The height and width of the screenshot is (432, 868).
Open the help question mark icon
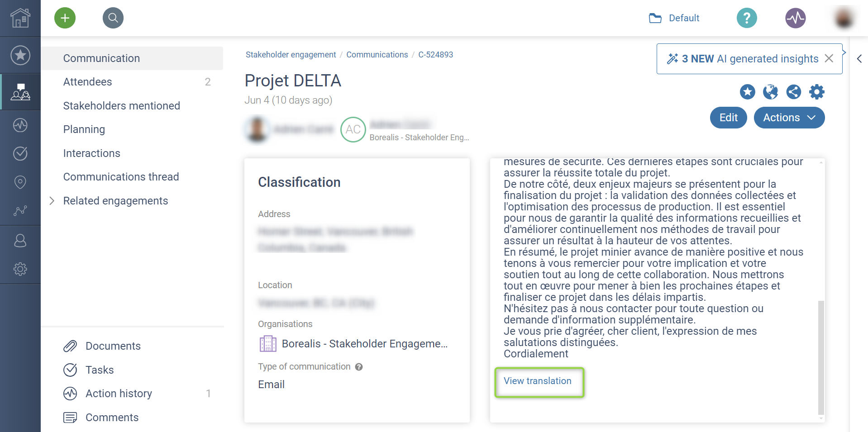point(747,18)
